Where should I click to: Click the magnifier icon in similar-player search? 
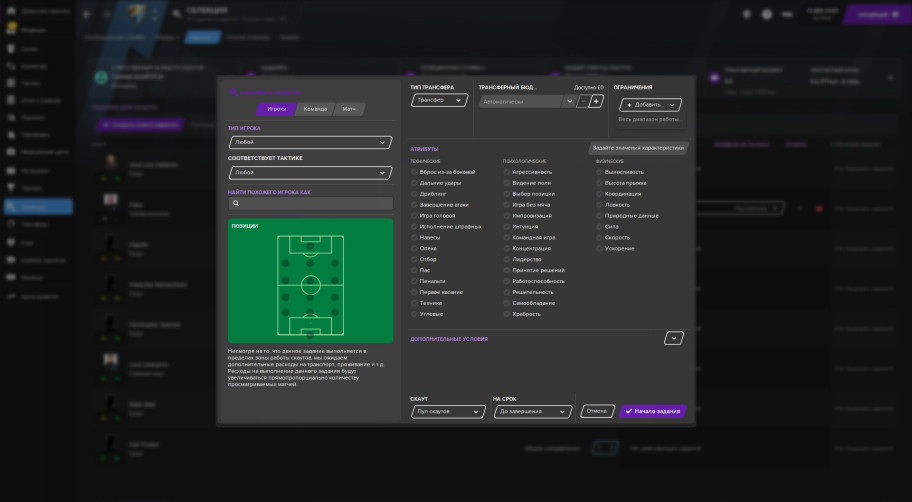point(236,203)
